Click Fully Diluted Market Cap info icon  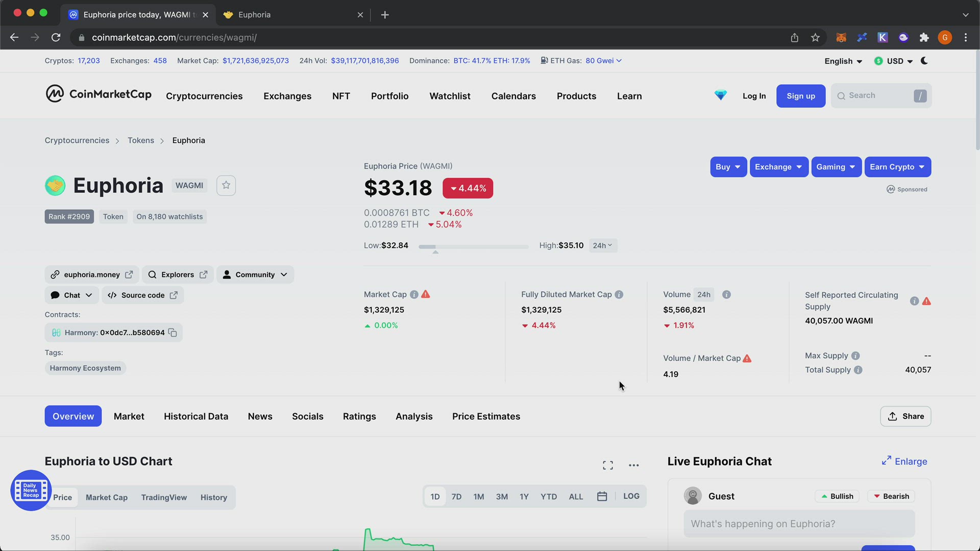click(x=619, y=294)
